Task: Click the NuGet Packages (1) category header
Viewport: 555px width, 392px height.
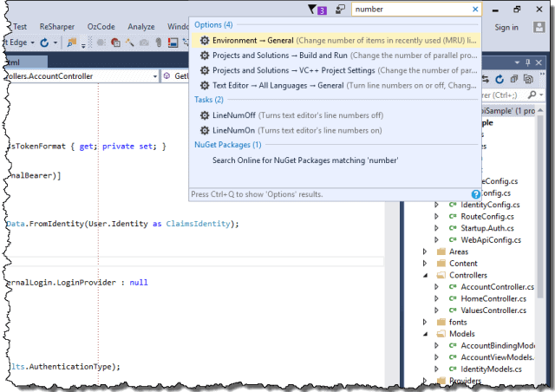Action: coord(227,145)
